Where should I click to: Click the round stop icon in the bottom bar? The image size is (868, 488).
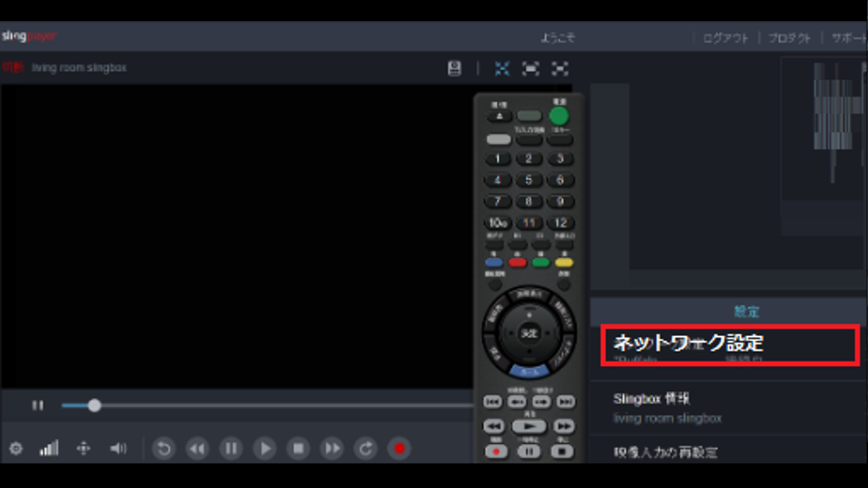(x=298, y=449)
